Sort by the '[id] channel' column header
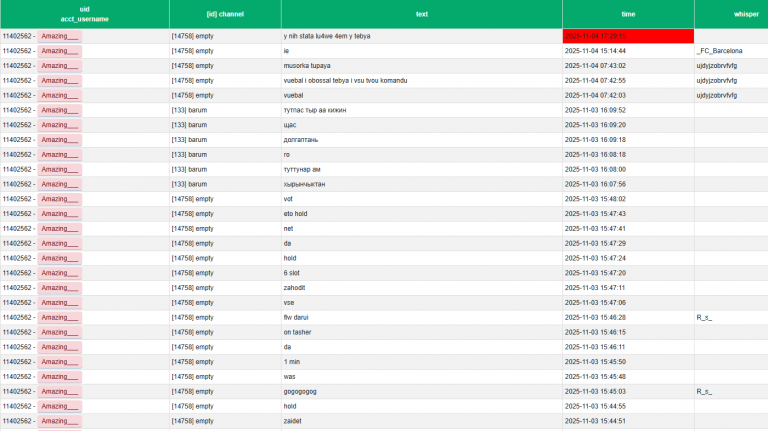This screenshot has height=431, width=768. click(x=224, y=14)
